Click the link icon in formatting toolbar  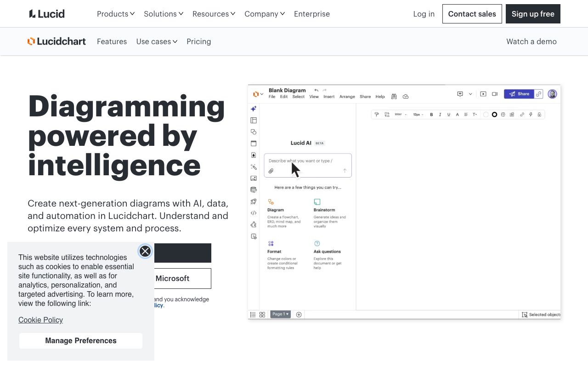click(x=522, y=115)
